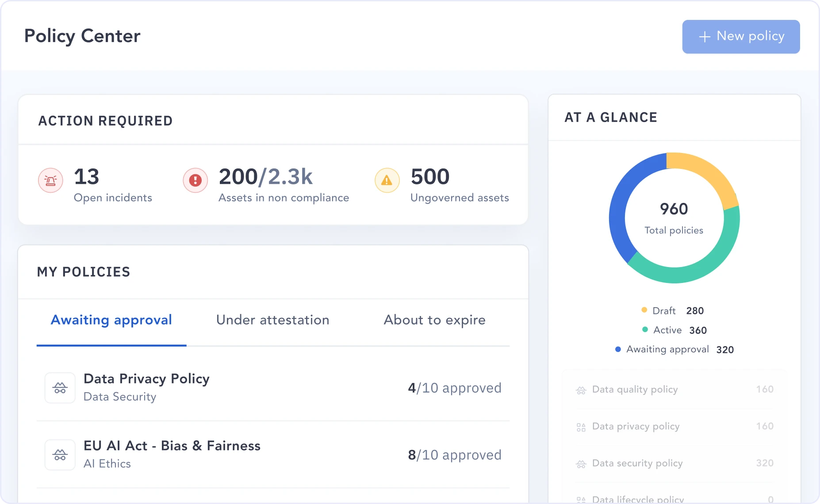Click the 13 Open incidents count

87,177
